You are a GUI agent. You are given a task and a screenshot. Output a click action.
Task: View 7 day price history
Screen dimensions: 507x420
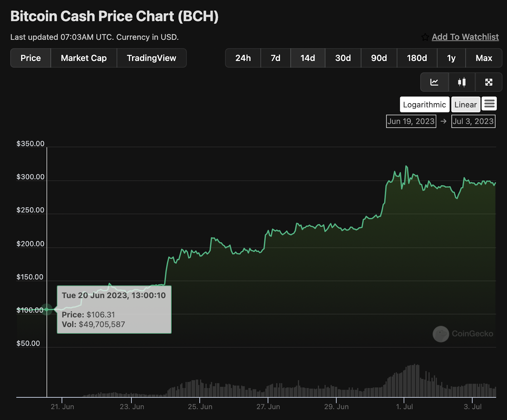pos(275,58)
